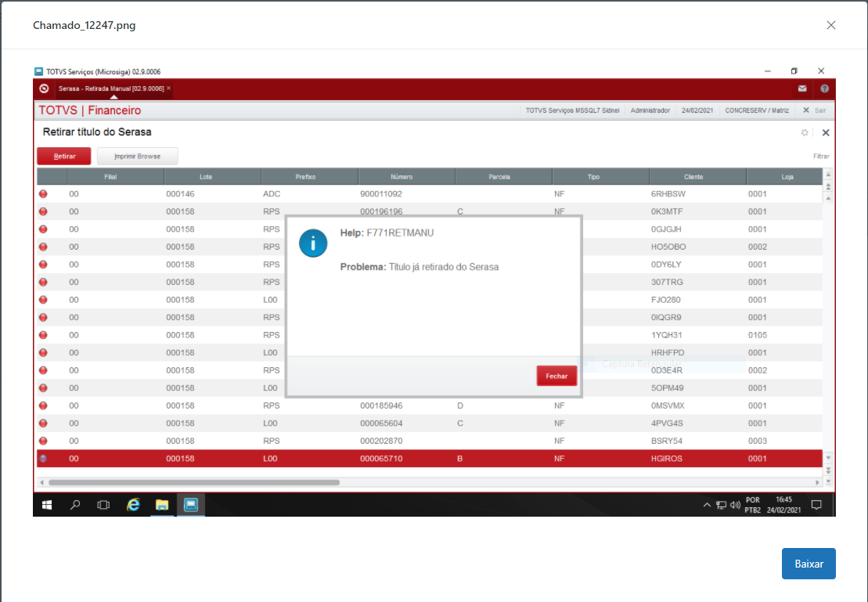Click the horizontal scrollbar thumb under the table
The image size is (868, 602).
click(194, 482)
